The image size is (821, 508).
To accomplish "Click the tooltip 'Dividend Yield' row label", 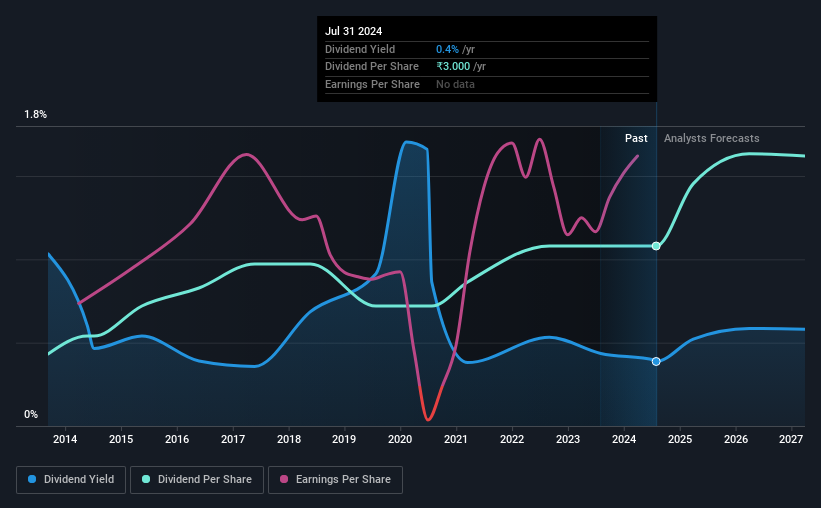I will tap(360, 49).
